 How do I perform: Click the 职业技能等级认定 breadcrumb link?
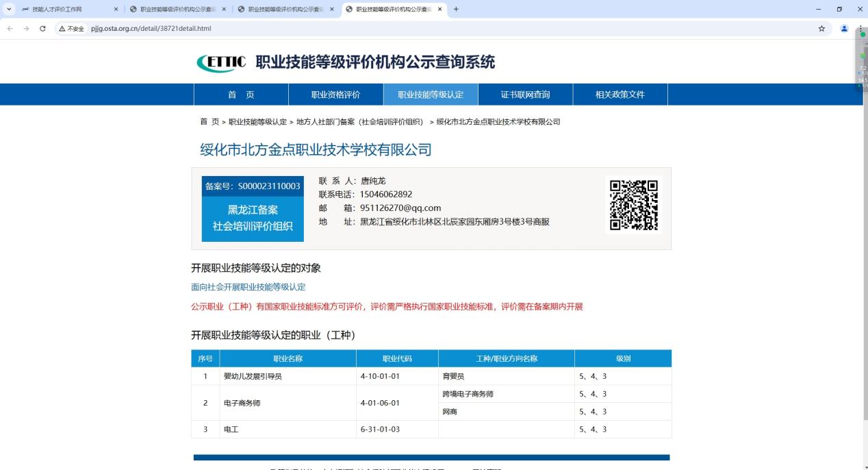point(257,122)
